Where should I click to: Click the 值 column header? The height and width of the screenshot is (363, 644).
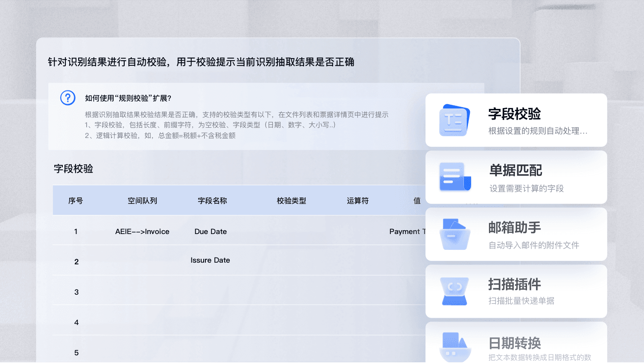[417, 201]
